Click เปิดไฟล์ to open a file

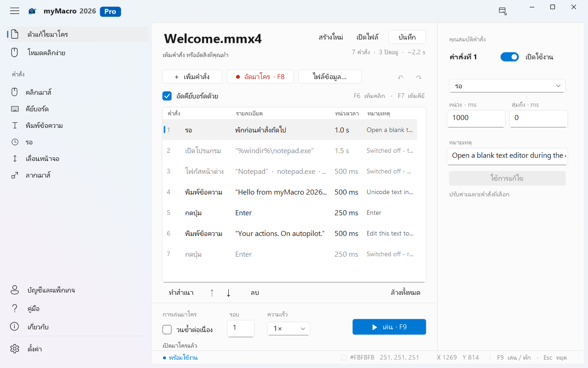pyautogui.click(x=367, y=37)
